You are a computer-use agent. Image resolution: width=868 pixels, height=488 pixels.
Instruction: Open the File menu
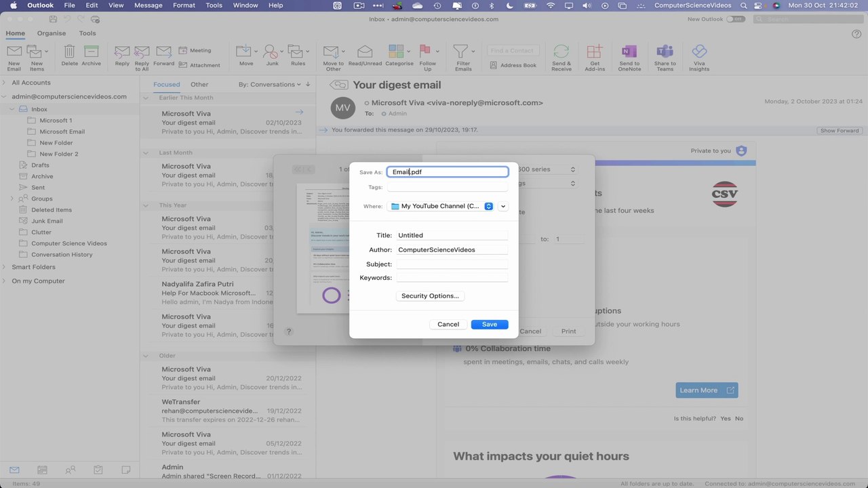click(69, 5)
